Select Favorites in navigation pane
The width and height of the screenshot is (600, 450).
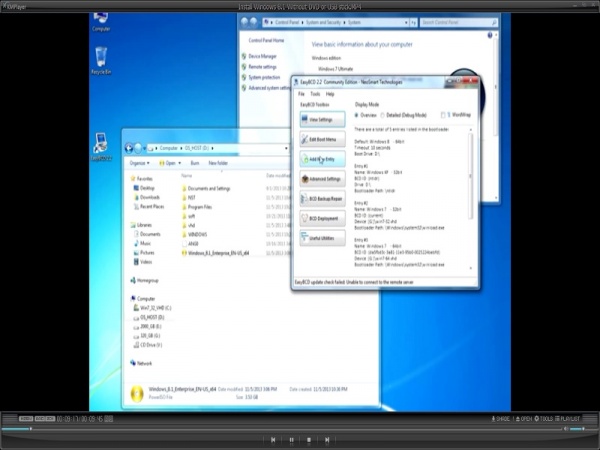click(x=142, y=179)
